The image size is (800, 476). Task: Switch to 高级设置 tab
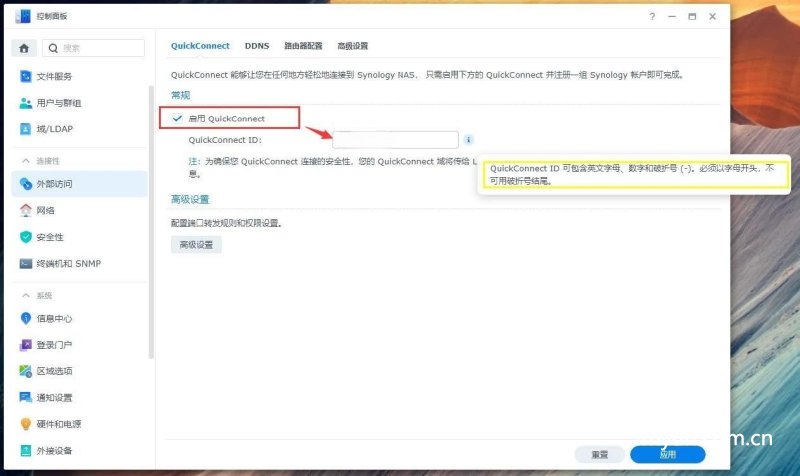(x=353, y=46)
